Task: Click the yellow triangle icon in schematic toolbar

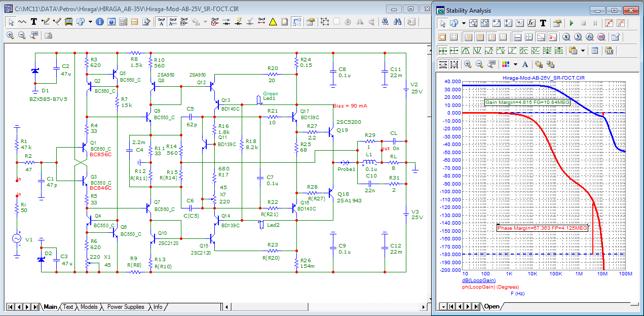Action: (273, 22)
